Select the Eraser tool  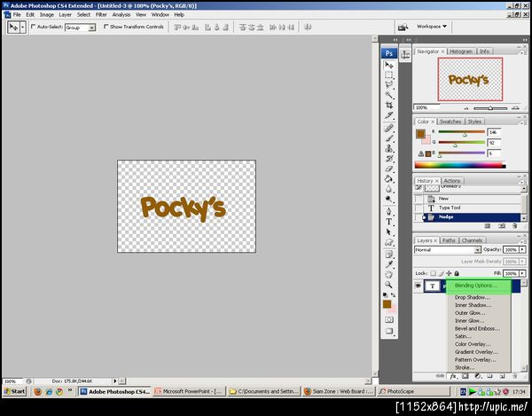pyautogui.click(x=389, y=169)
